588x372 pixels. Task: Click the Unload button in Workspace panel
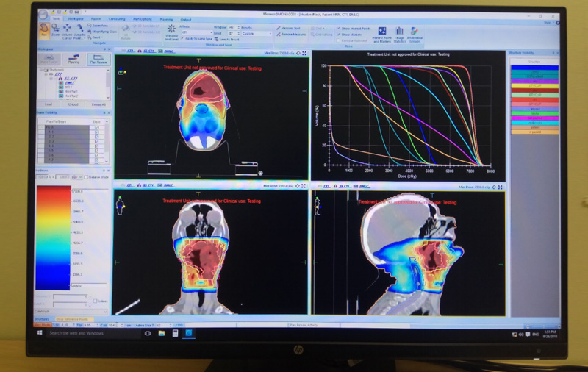click(x=73, y=105)
